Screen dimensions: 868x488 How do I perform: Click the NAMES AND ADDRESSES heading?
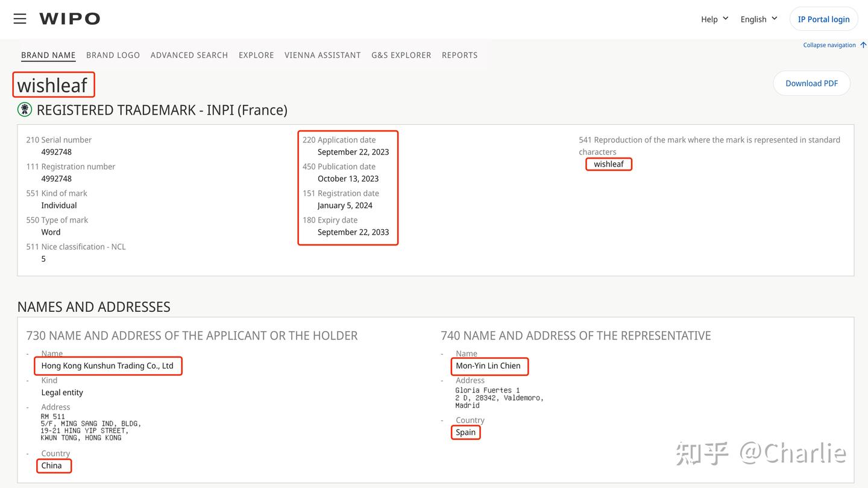point(94,306)
